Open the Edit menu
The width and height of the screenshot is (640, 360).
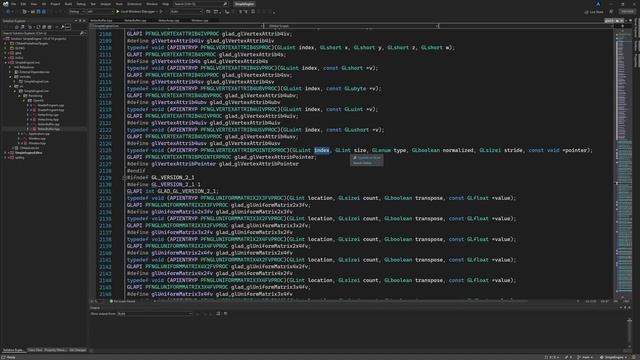23,4
